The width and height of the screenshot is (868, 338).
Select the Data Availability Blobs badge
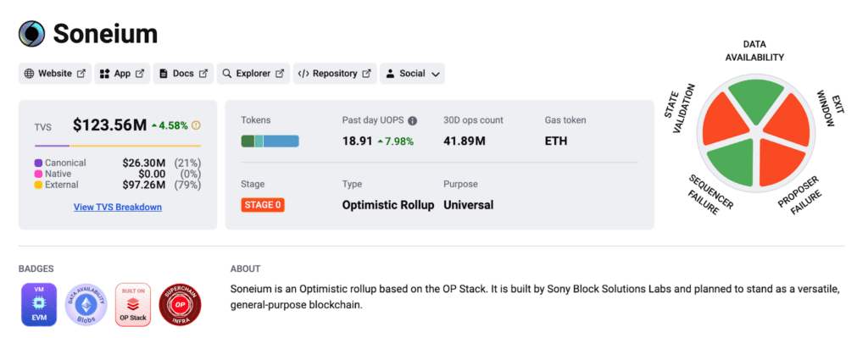pos(86,304)
